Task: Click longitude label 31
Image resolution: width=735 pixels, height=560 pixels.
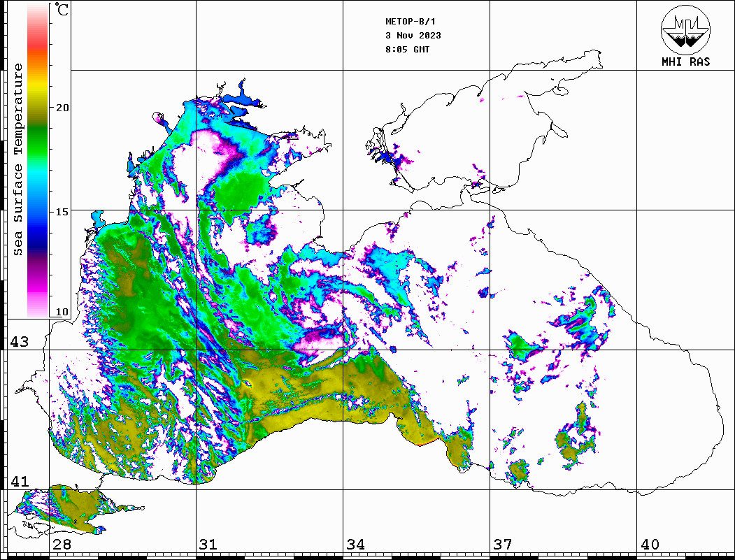Action: (x=208, y=544)
